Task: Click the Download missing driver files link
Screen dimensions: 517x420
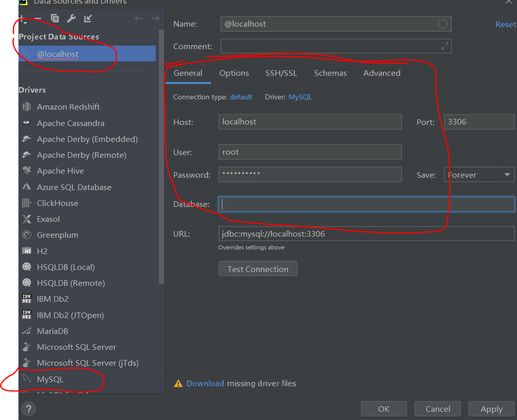Action: pos(205,384)
